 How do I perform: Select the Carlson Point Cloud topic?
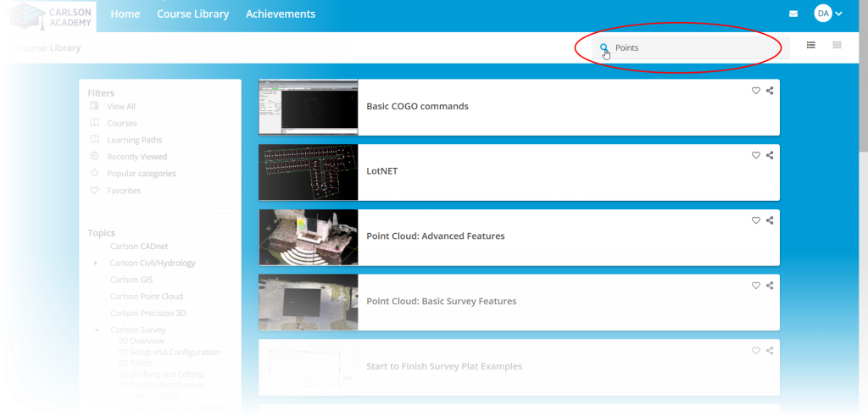(146, 297)
